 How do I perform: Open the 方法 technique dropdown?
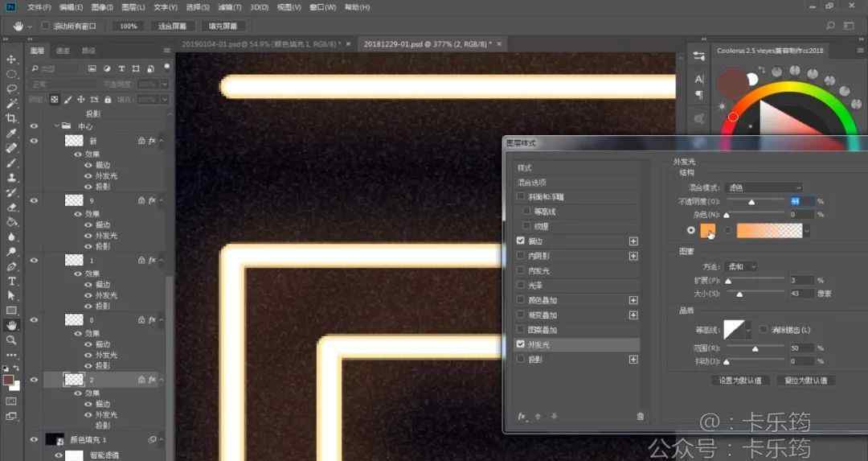click(741, 267)
